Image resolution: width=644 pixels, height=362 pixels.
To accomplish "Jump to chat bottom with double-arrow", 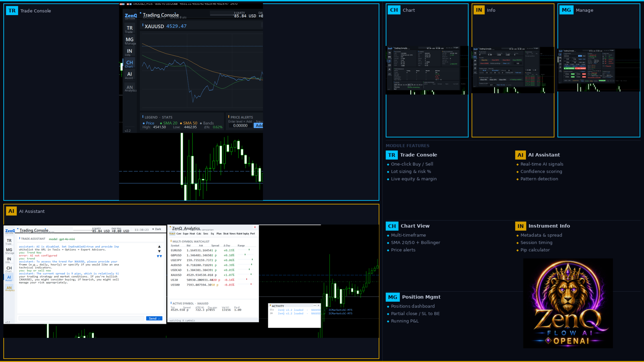I will (159, 256).
